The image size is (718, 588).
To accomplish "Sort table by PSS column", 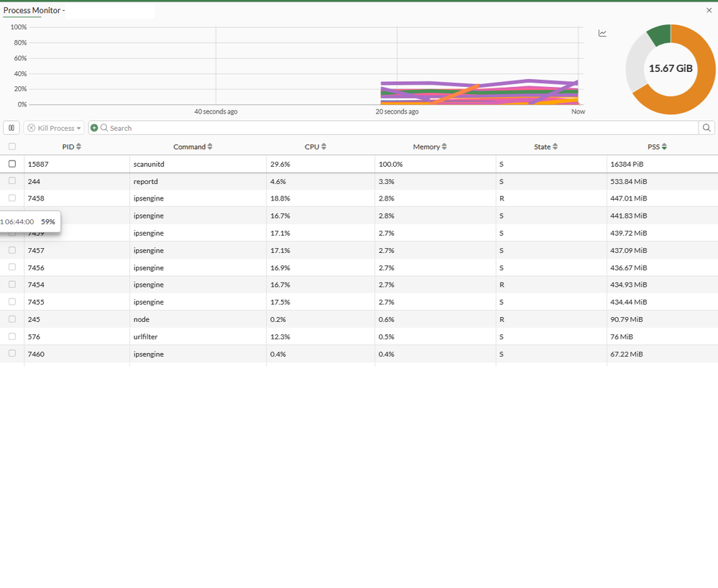I will point(657,147).
